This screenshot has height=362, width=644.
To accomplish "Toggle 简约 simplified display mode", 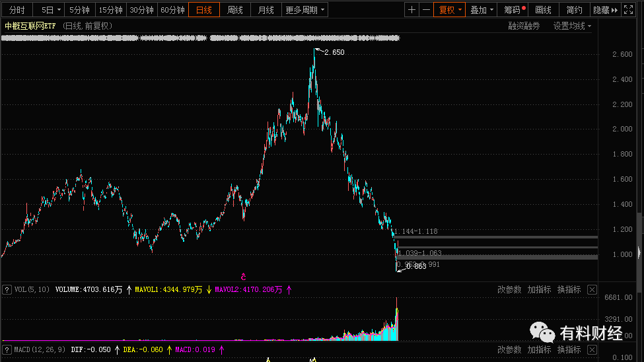I will [x=574, y=10].
